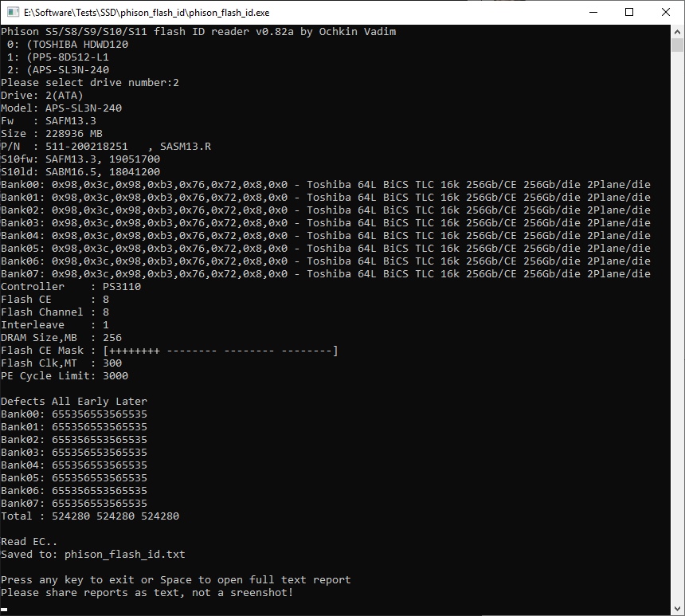Click the scrollbar up arrow
Screen dimensions: 685x616
pos(677,32)
